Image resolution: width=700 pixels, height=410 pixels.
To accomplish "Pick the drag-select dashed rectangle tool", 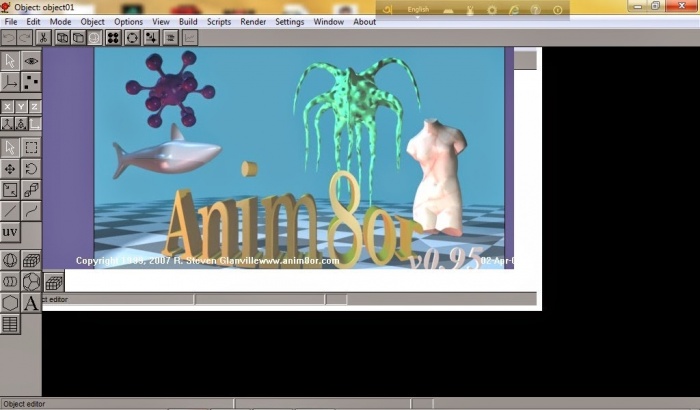I will 31,147.
